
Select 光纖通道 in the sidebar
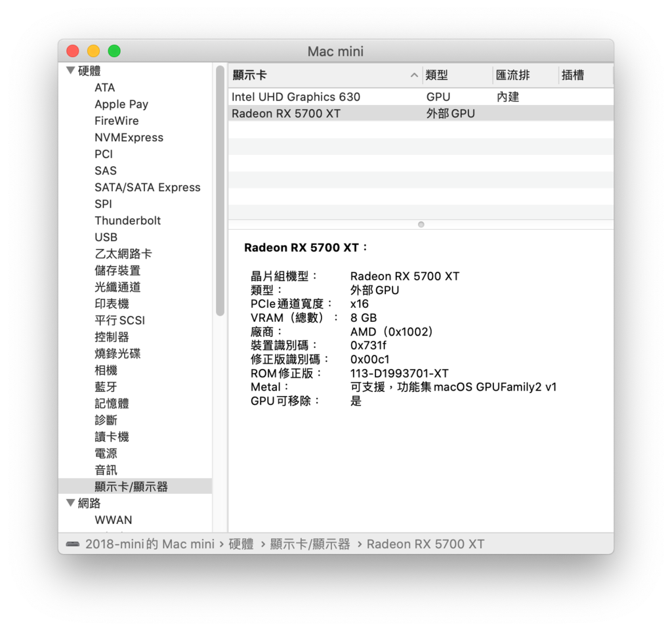point(117,287)
